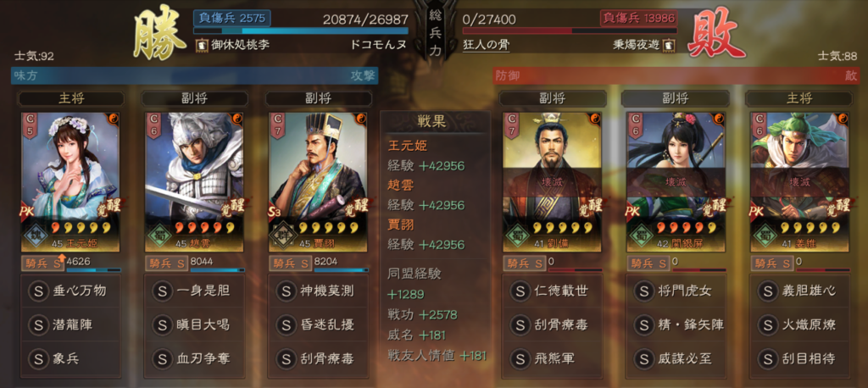Click the 負傷兵 2575 label
This screenshot has width=868, height=388.
pos(232,19)
